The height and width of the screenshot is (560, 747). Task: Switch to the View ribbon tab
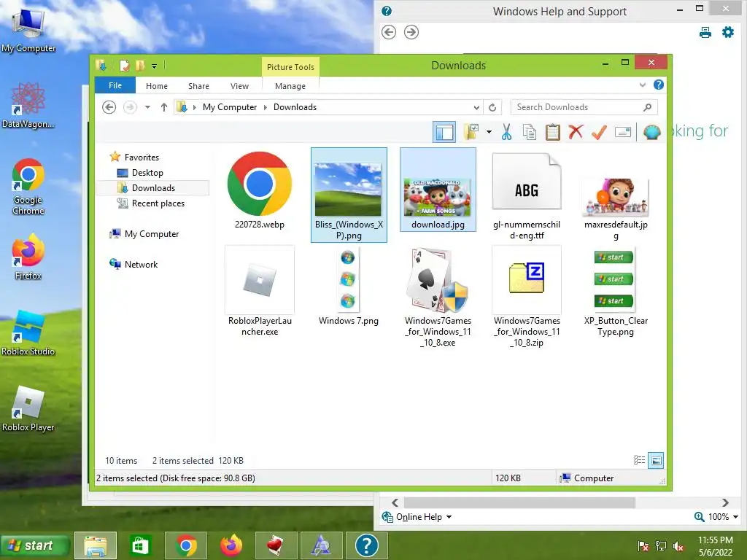click(239, 86)
